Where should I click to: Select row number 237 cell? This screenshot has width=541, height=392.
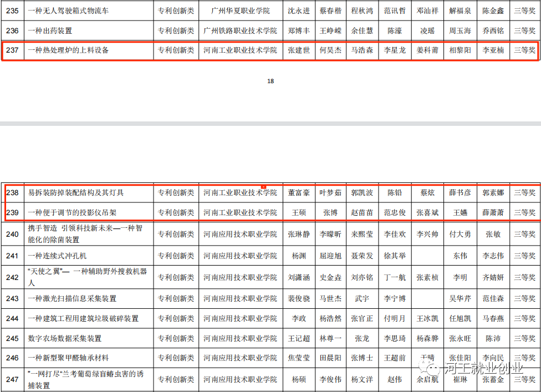click(x=12, y=50)
